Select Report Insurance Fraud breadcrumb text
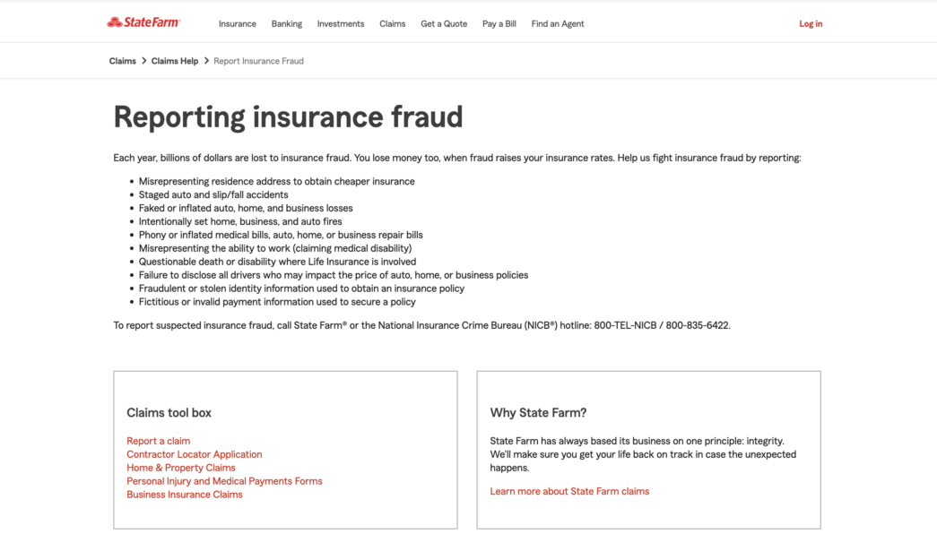This screenshot has width=937, height=560. (x=259, y=61)
